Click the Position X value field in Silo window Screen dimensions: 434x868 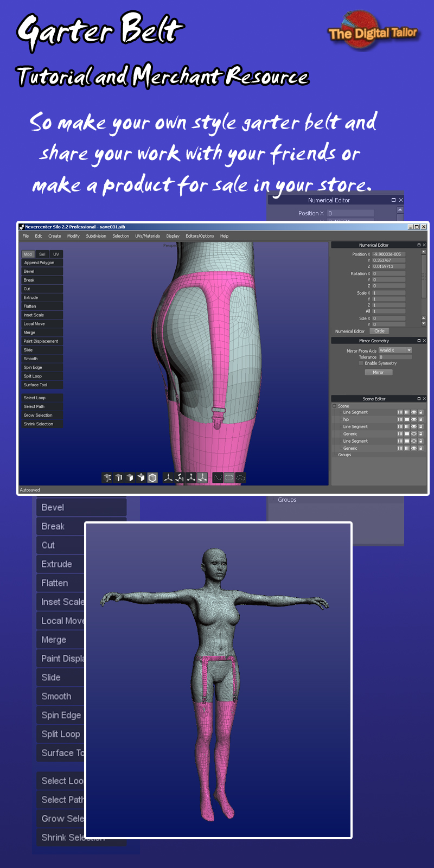(388, 254)
